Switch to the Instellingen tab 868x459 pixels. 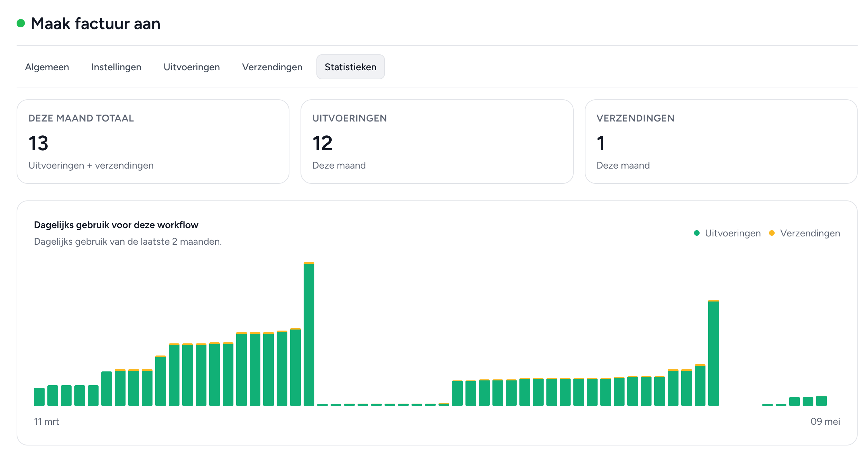116,67
